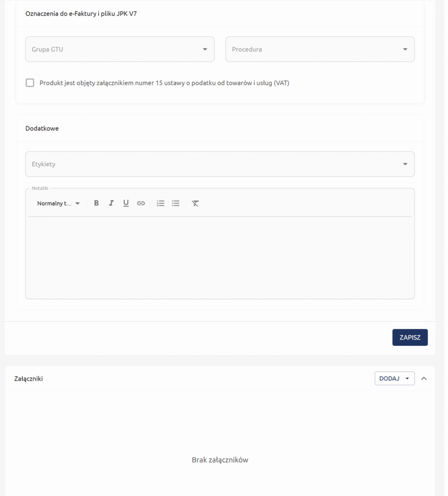The height and width of the screenshot is (496, 448).
Task: Apply italic formatting in notes editor
Action: point(111,203)
